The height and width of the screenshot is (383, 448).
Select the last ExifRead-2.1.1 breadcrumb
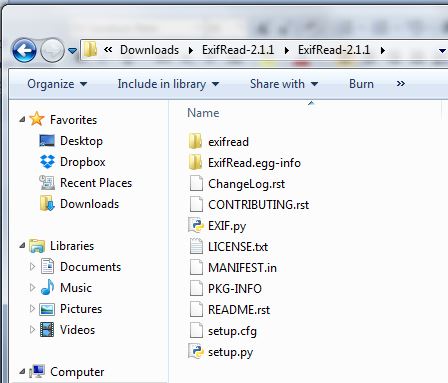click(x=334, y=50)
